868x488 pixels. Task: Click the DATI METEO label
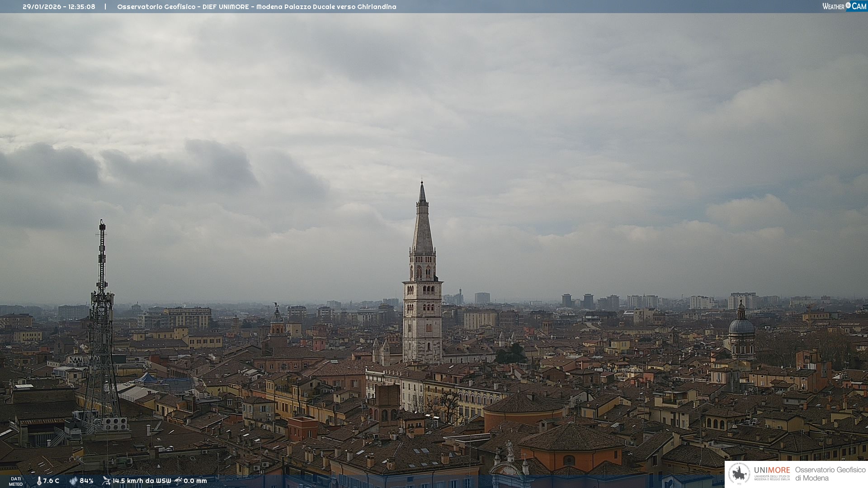pyautogui.click(x=16, y=481)
